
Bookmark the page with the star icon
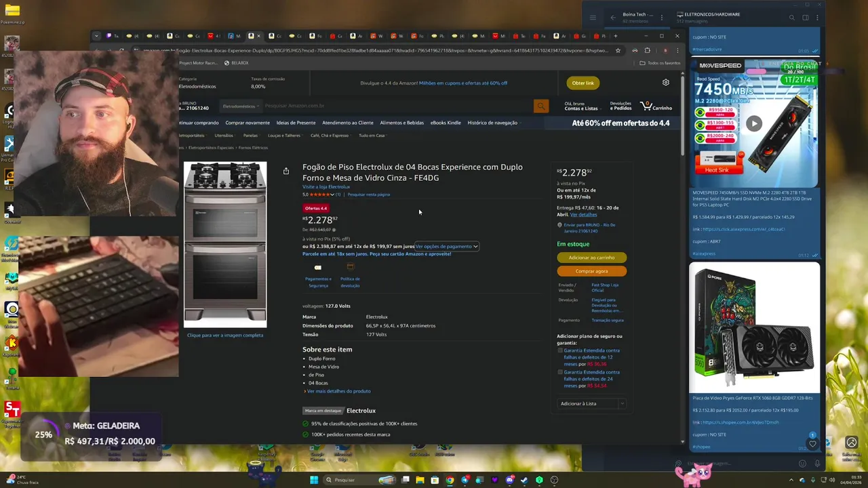click(618, 50)
